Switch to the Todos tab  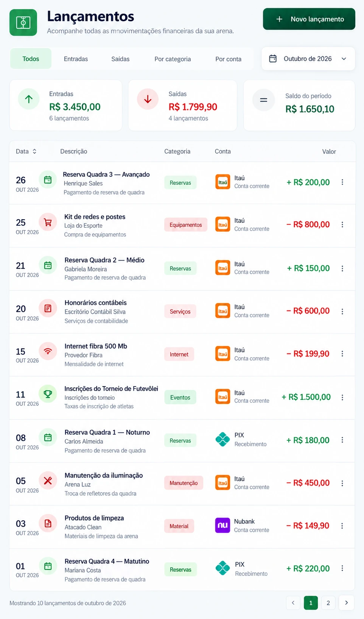pyautogui.click(x=31, y=59)
